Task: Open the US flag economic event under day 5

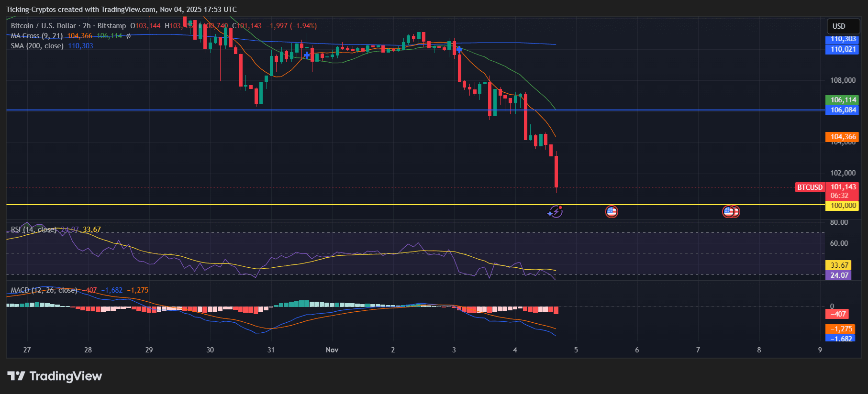Action: click(612, 211)
